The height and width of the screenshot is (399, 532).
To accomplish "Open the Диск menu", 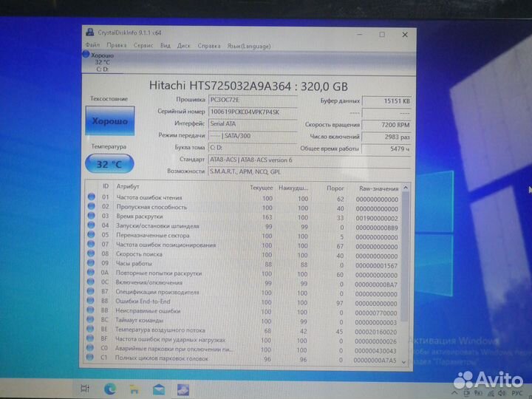I will (x=183, y=45).
